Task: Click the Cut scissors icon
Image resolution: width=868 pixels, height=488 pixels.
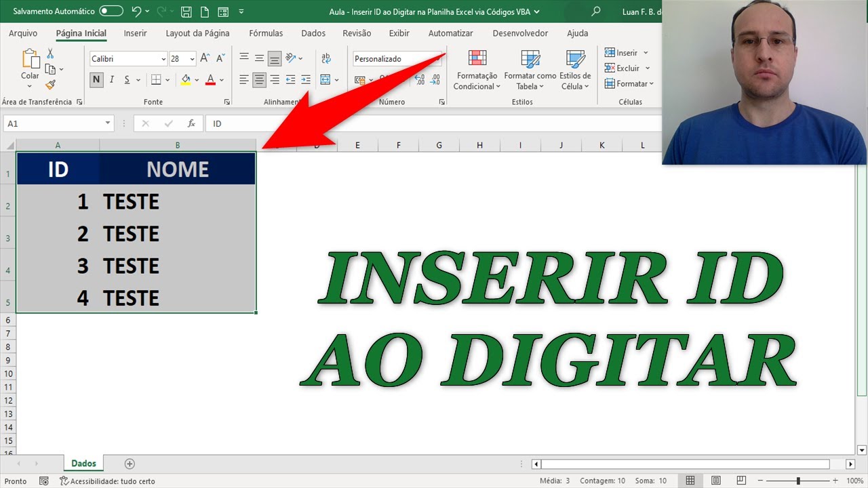Action: [50, 54]
